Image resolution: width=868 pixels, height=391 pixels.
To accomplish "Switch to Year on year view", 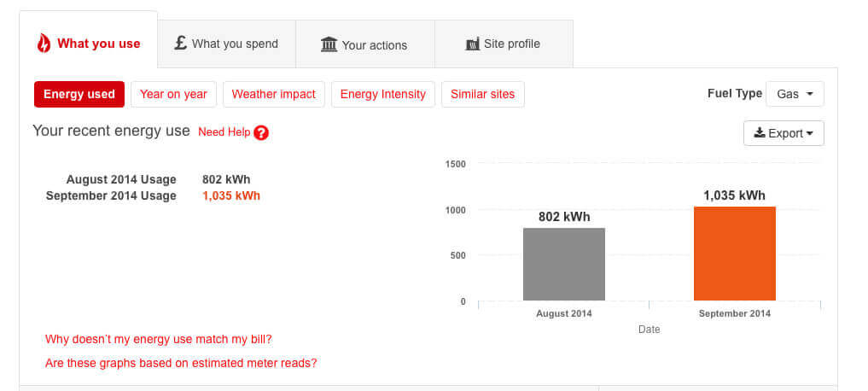I will point(173,94).
